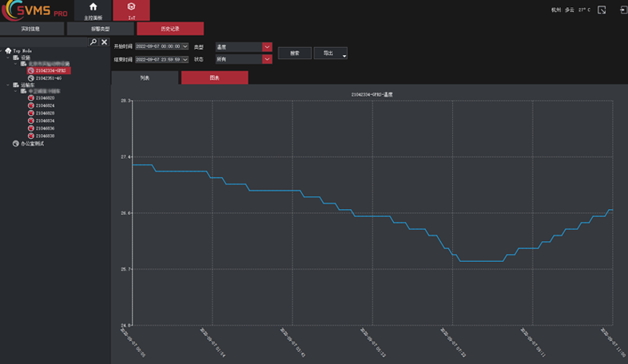Click the IoT module cube icon
The width and height of the screenshot is (628, 364).
131,10
